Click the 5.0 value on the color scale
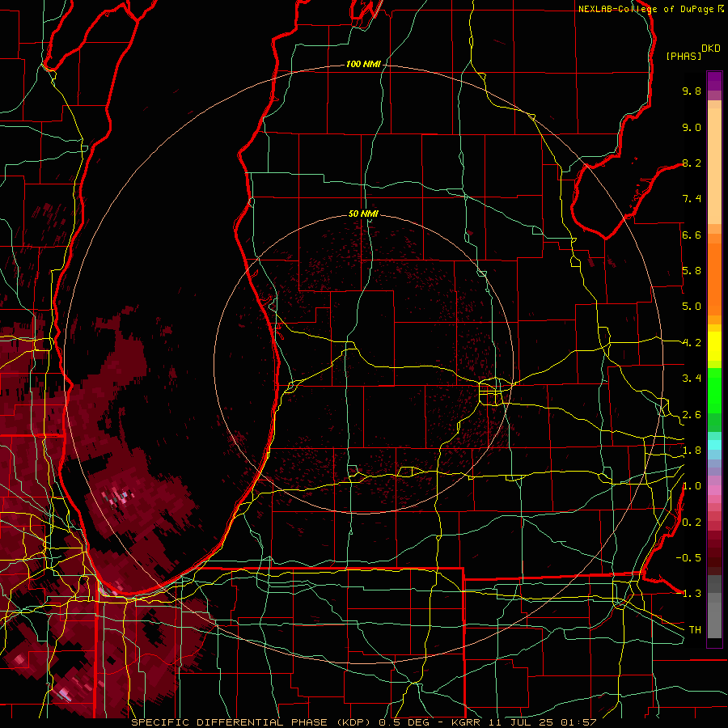This screenshot has height=728, width=728. click(x=692, y=307)
